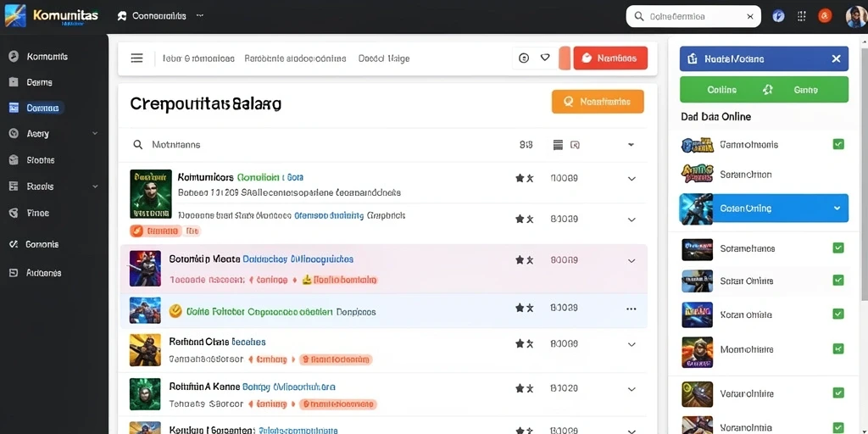Click the magnifier icon beside Motntiranns
This screenshot has height=434, width=868.
pyautogui.click(x=138, y=144)
